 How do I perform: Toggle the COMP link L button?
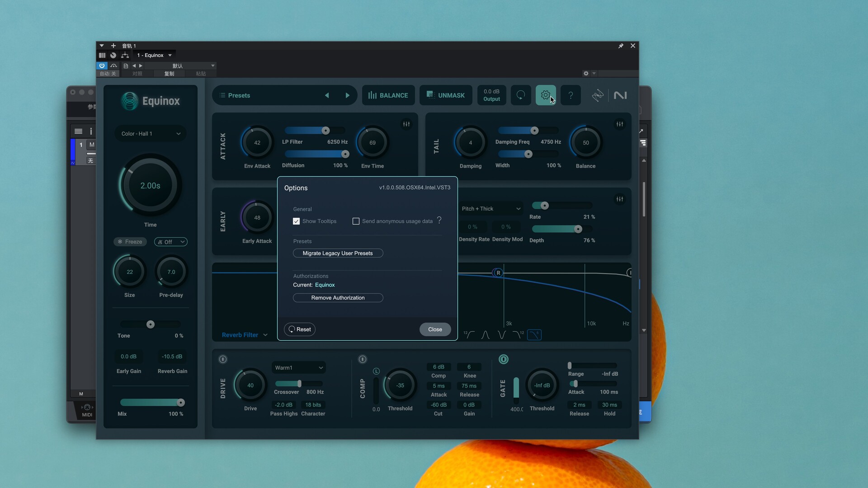point(376,371)
